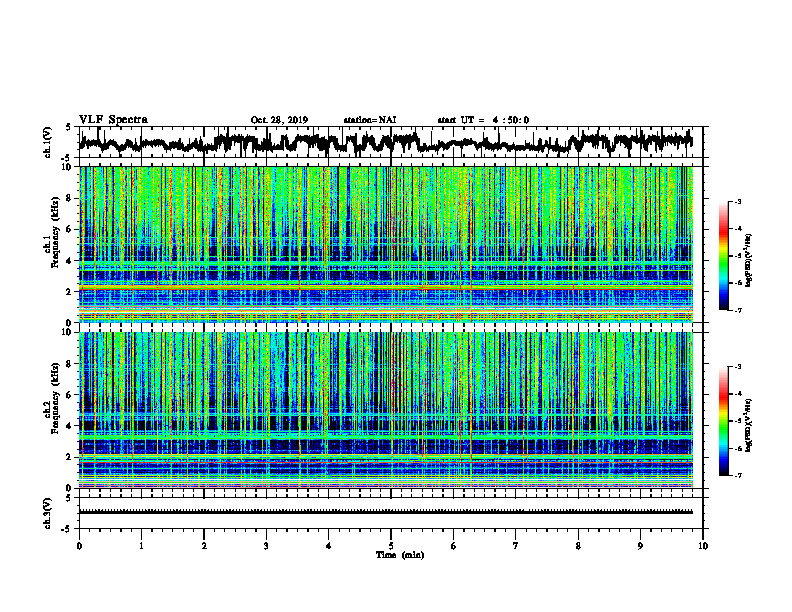The image size is (792, 612).
Task: Click the "VLF Spectra" plot title
Action: 113,120
